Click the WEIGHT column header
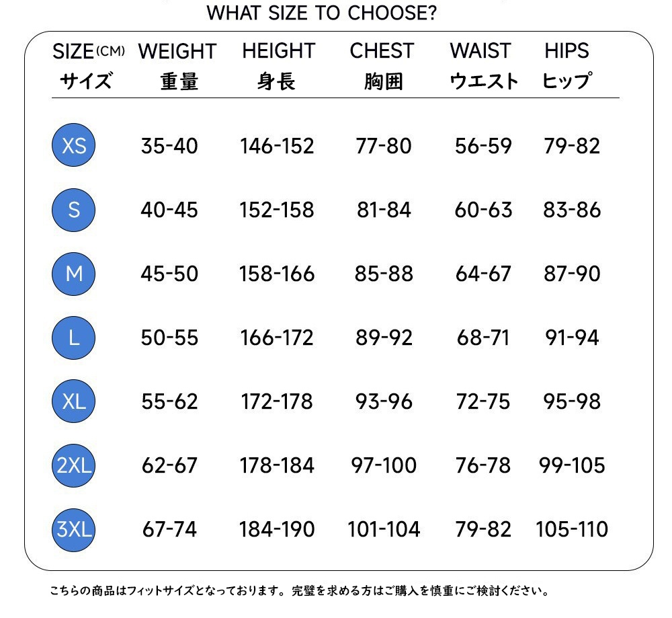 point(177,51)
